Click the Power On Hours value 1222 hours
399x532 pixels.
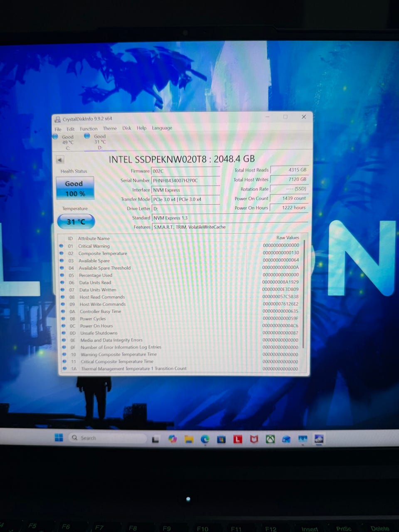[289, 207]
